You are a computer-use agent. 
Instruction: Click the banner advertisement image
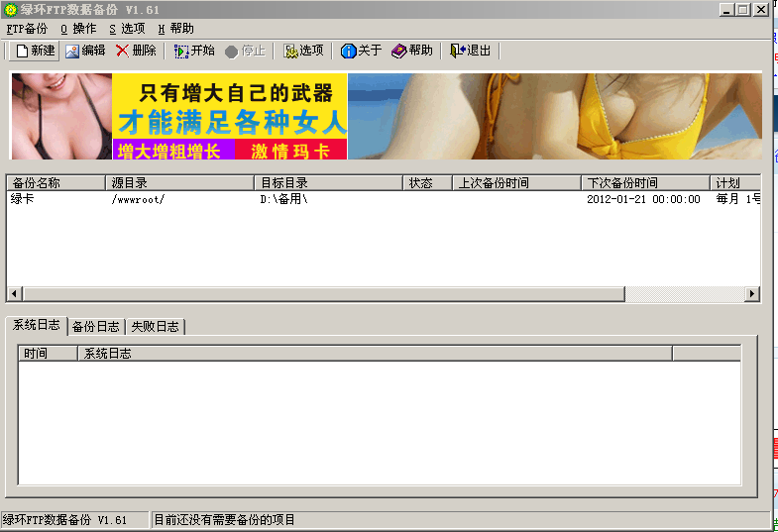pos(387,117)
